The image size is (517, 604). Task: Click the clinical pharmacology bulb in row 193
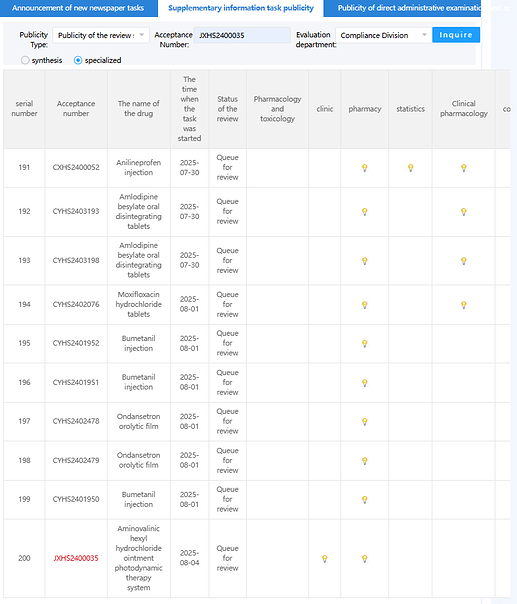(463, 261)
